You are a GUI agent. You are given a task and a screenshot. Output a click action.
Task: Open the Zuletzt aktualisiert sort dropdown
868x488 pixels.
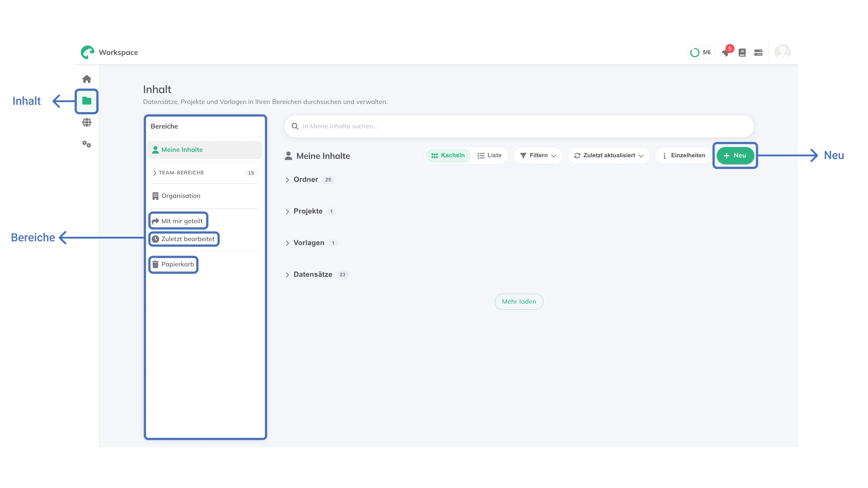click(x=609, y=156)
